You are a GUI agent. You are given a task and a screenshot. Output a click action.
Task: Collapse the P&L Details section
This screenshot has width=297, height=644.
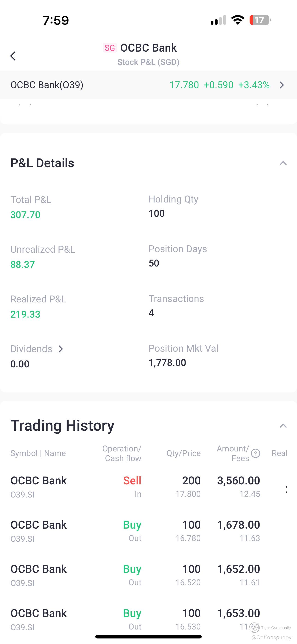tap(283, 163)
